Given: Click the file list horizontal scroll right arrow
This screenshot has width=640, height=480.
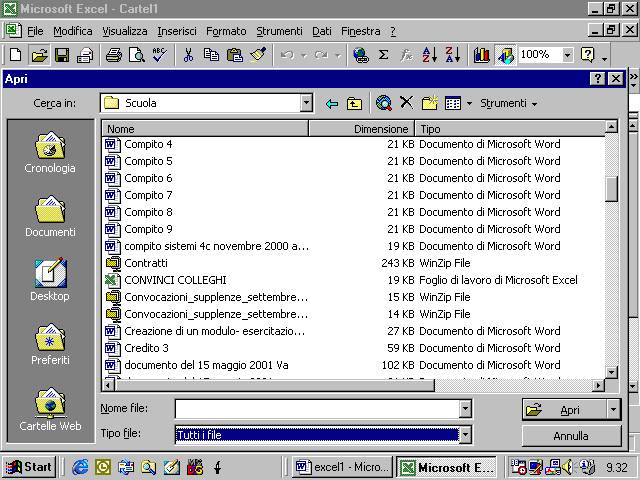Looking at the screenshot, I should click(x=598, y=385).
